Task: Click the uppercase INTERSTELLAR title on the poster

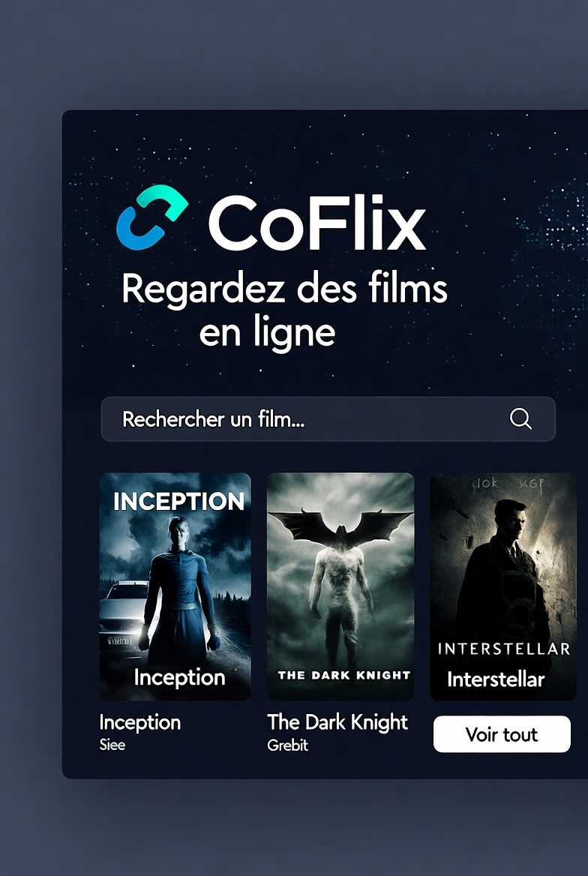Action: tap(504, 649)
